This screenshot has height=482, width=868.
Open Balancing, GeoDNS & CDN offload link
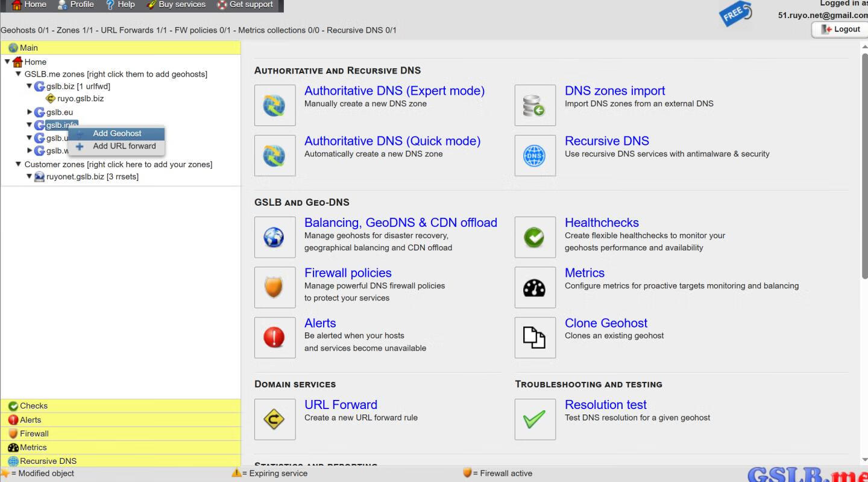(x=400, y=223)
